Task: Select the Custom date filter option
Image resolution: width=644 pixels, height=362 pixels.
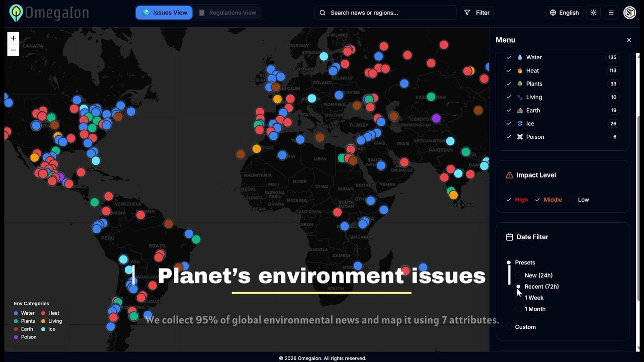Action: [x=509, y=327]
